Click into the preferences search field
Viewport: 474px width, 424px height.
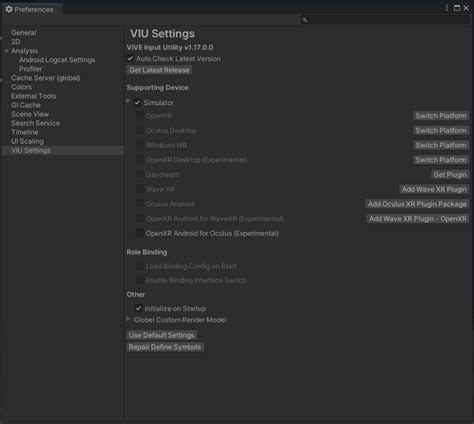click(385, 20)
